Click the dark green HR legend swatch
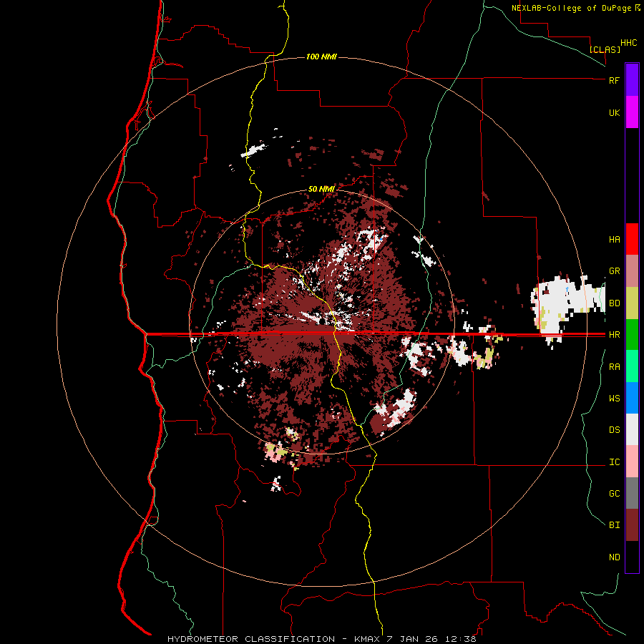This screenshot has width=644, height=644. point(632,335)
